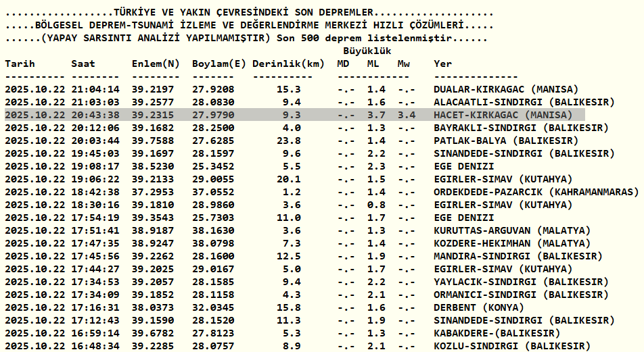Click the Saat column header

(x=83, y=64)
